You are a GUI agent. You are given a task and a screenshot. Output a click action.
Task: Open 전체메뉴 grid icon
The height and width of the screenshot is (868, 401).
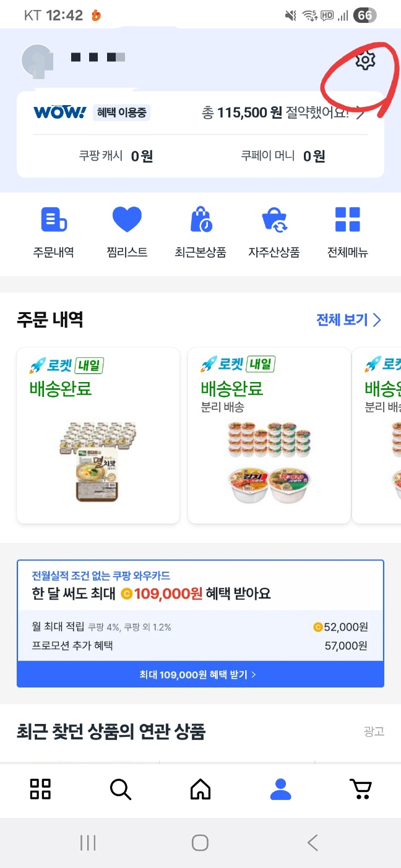click(x=347, y=220)
